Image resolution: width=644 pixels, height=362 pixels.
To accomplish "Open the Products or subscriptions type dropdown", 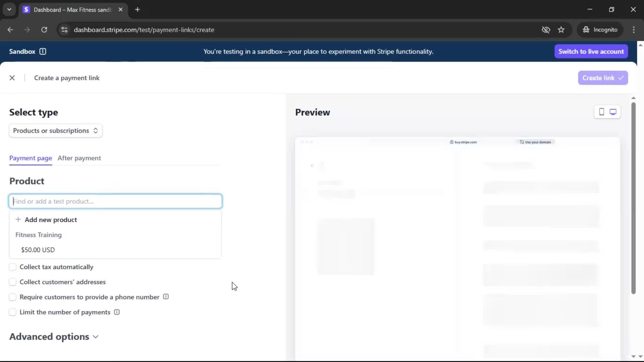I will coord(56,131).
